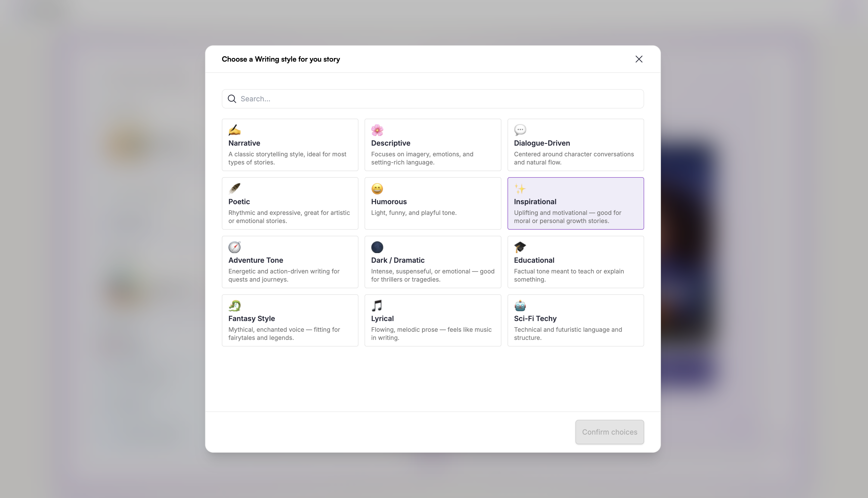Viewport: 868px width, 498px height.
Task: Click the dragon Fantasy Style icon
Action: (235, 306)
